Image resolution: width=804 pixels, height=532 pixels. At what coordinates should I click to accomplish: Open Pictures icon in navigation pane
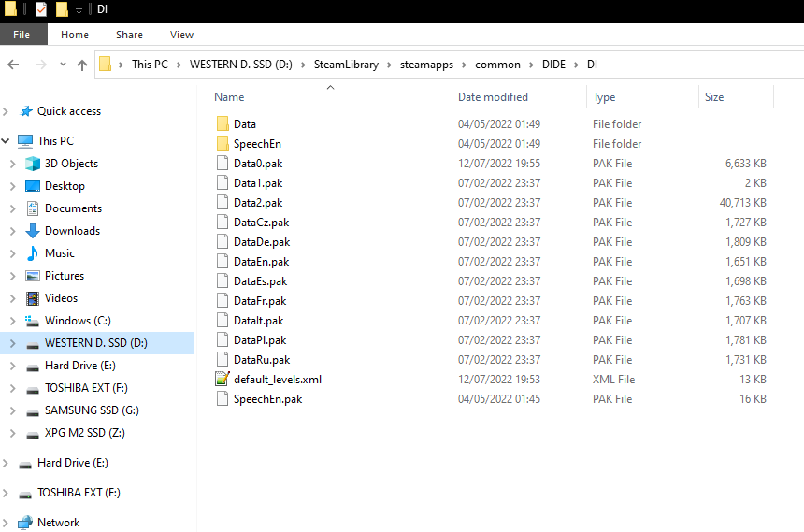pyautogui.click(x=33, y=276)
